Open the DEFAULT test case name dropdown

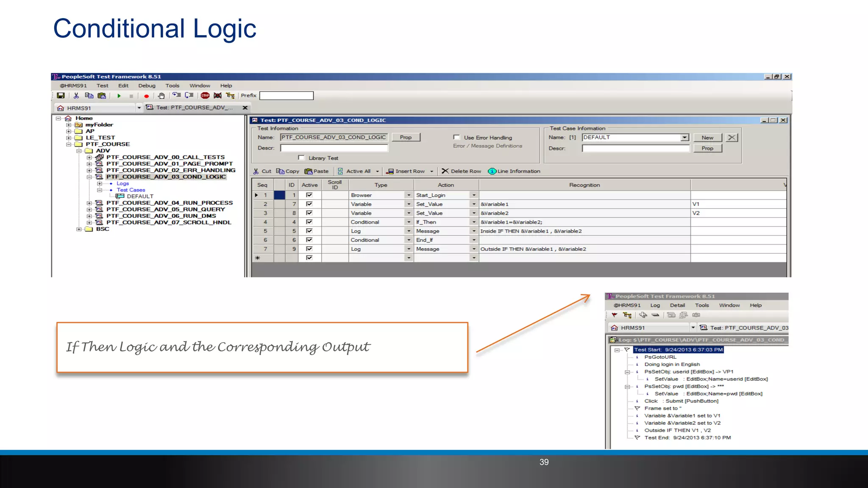(684, 137)
